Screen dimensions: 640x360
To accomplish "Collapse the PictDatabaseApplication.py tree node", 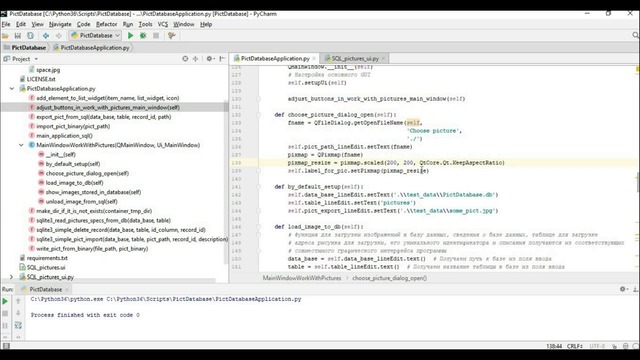I will coord(11,89).
